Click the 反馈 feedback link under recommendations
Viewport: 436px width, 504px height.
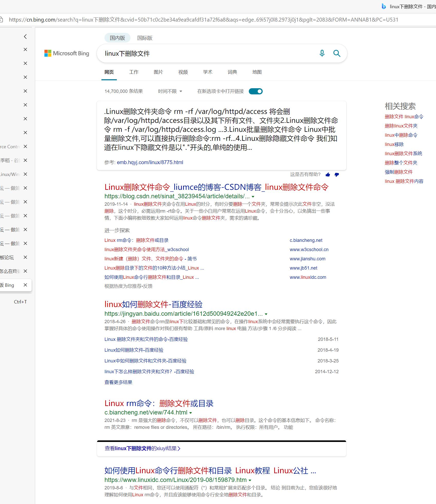[148, 286]
